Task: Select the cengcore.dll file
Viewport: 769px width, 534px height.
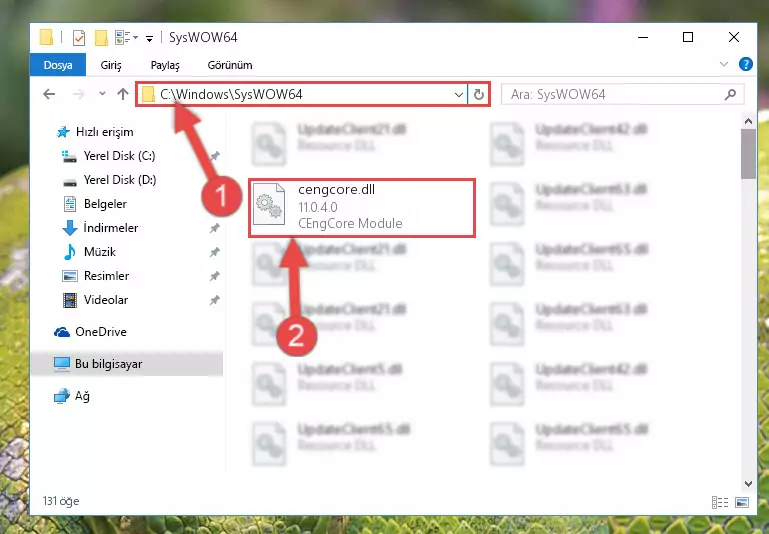Action: pos(362,208)
